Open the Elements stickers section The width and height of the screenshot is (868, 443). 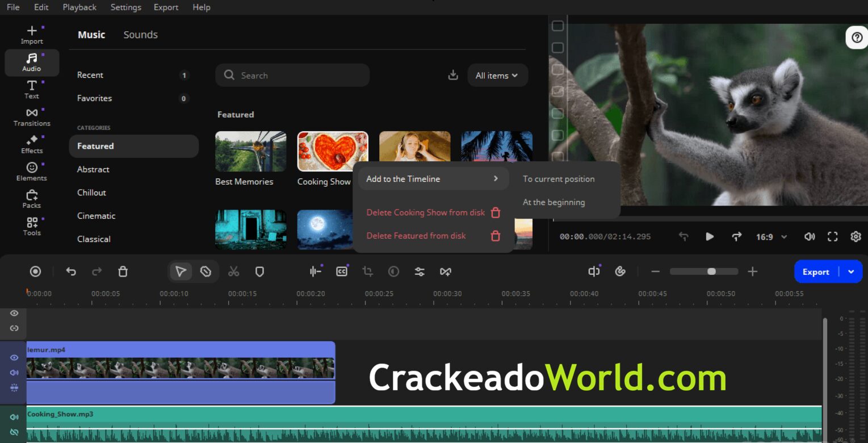(32, 172)
